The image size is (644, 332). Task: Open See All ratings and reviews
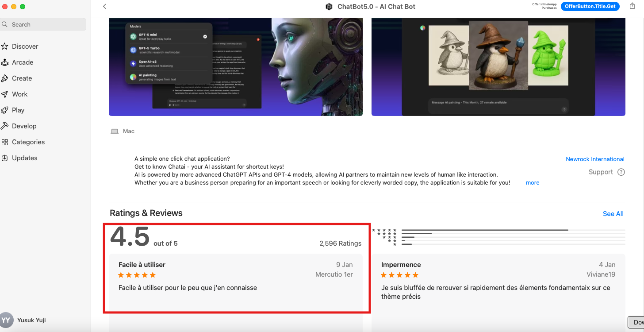point(613,213)
